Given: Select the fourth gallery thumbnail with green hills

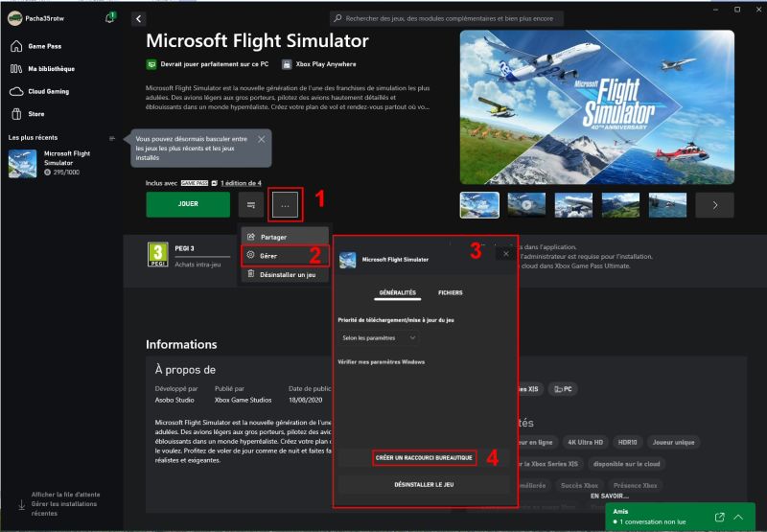Looking at the screenshot, I should [x=620, y=205].
